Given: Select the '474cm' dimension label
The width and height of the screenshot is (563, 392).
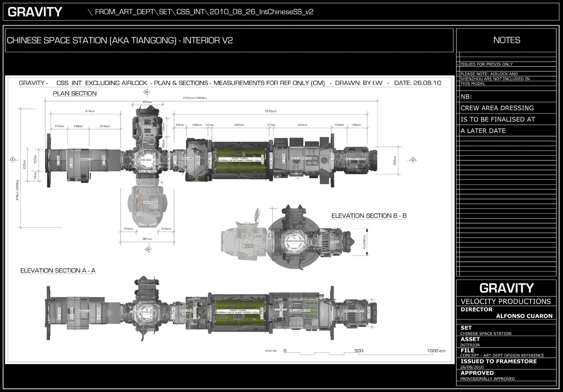Looking at the screenshot, I should [x=90, y=111].
